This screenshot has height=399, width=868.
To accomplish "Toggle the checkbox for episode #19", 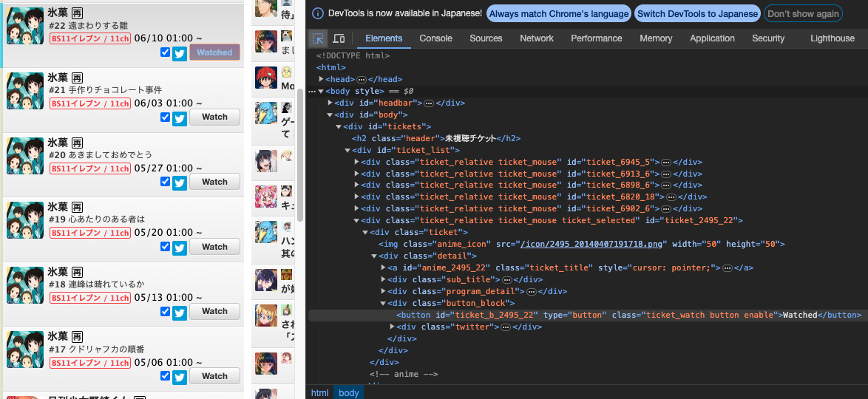I will tap(165, 246).
